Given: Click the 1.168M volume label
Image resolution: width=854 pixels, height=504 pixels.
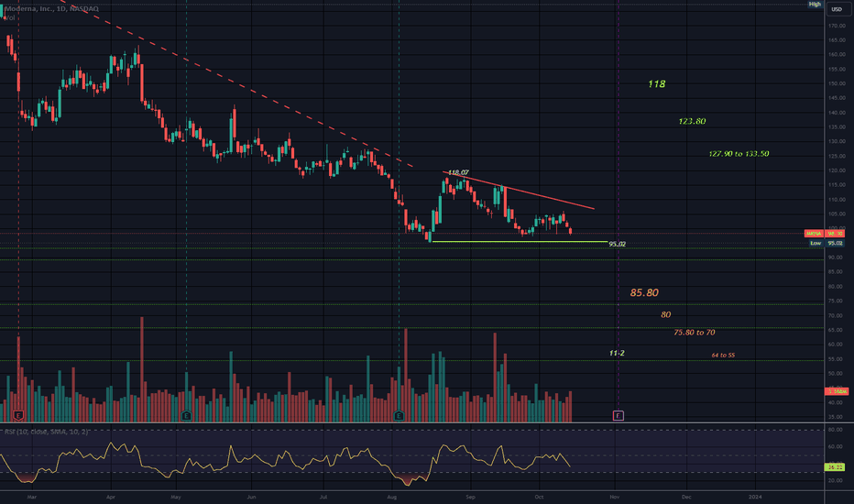Looking at the screenshot, I should tap(836, 391).
